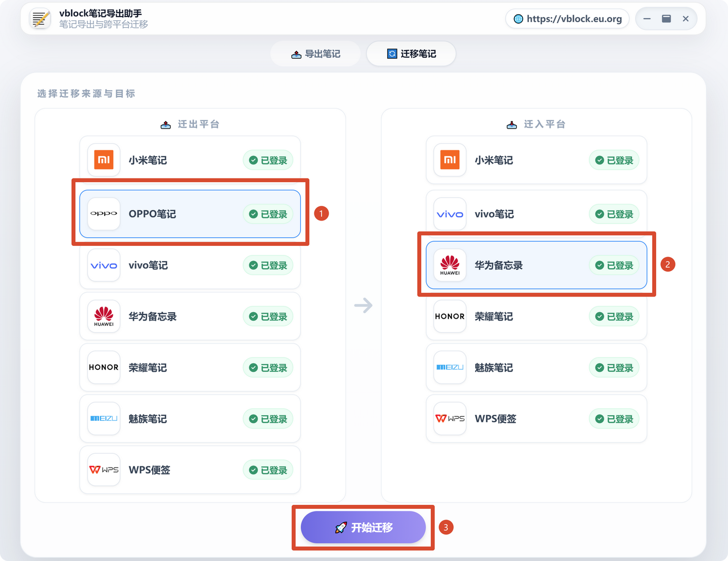Minimize the vblock window

click(647, 19)
